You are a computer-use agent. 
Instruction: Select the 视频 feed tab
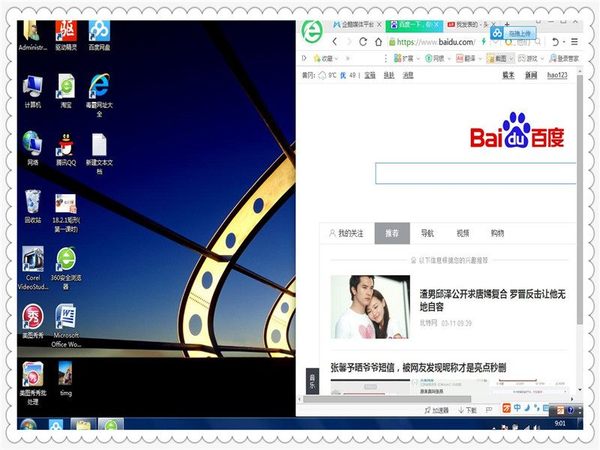[463, 233]
